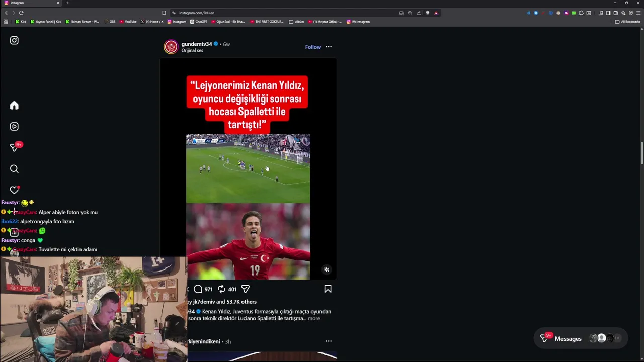Open the browser main menu
Screen dimensions: 644x362
638,13
